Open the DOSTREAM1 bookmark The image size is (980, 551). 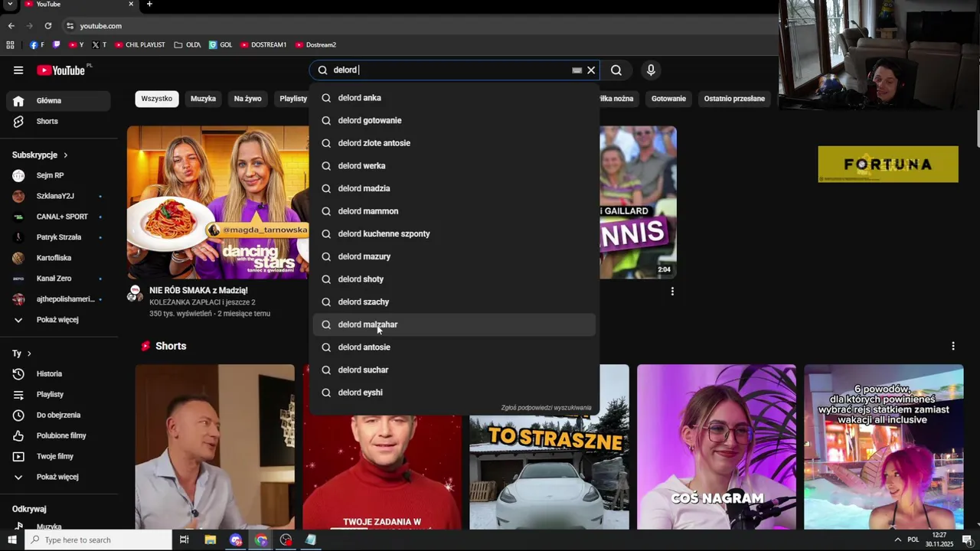coord(263,45)
